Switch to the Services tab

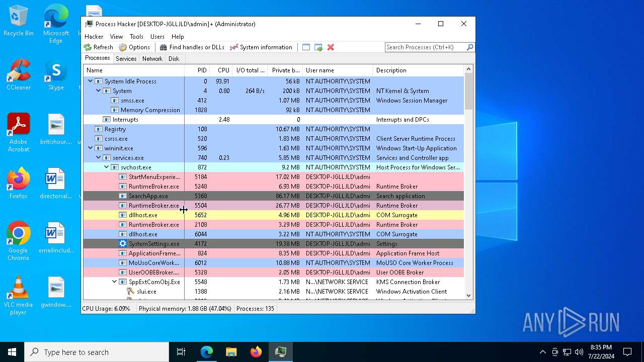click(x=126, y=59)
